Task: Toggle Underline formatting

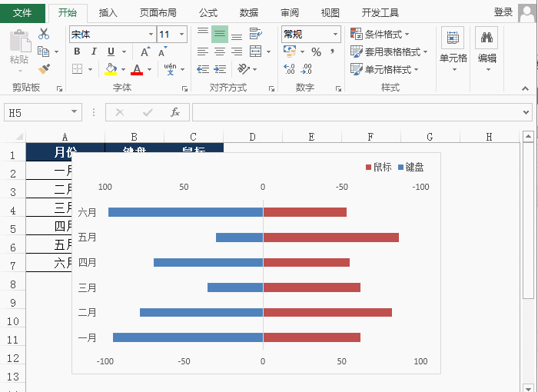Action: 111,51
